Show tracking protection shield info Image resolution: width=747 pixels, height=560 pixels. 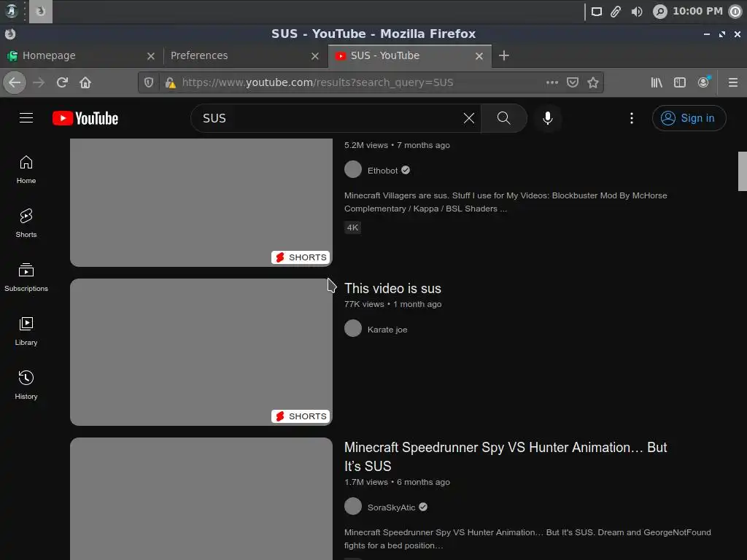149,82
